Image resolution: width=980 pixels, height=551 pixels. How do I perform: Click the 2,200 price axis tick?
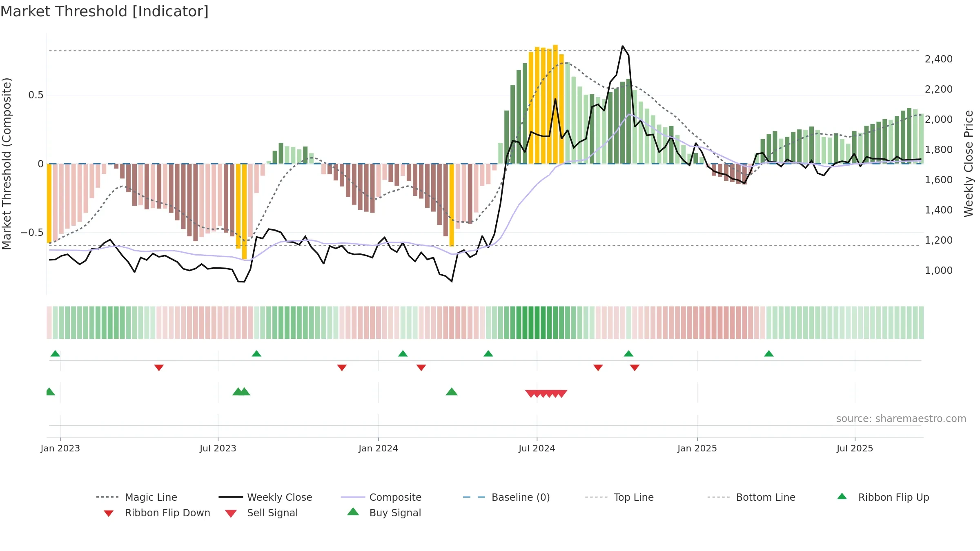point(939,89)
